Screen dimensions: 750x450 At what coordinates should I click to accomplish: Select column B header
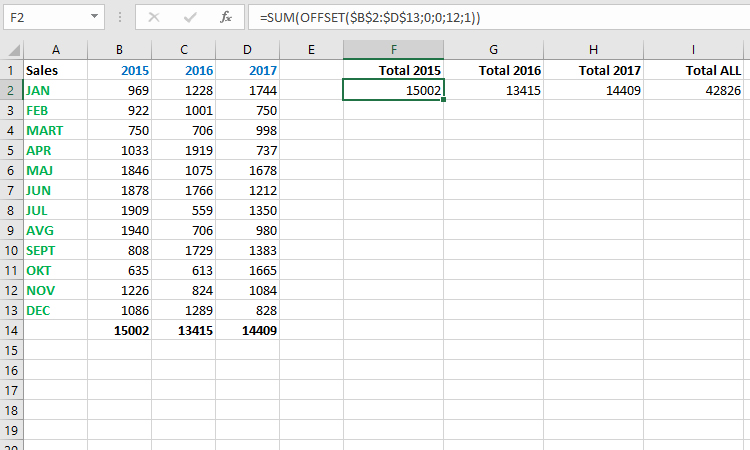(119, 50)
